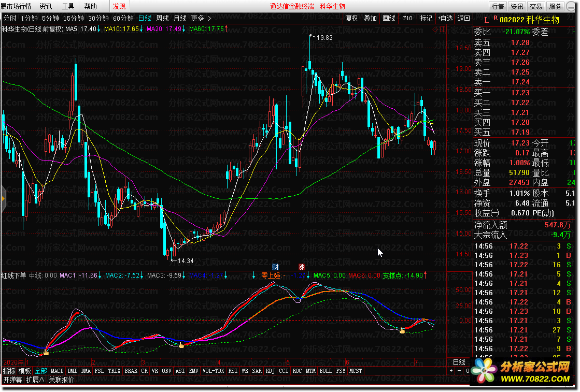580x392 pixels.
Task: Select the 指标 indicator tab
Action: [x=9, y=371]
